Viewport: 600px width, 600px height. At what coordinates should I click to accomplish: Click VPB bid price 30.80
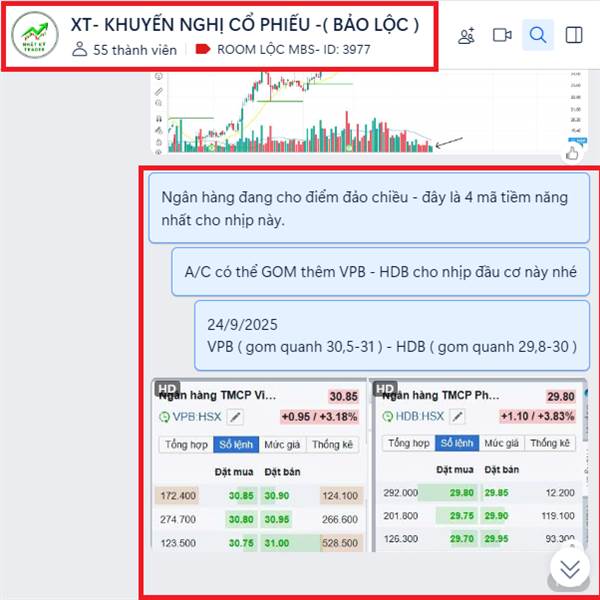(x=241, y=519)
